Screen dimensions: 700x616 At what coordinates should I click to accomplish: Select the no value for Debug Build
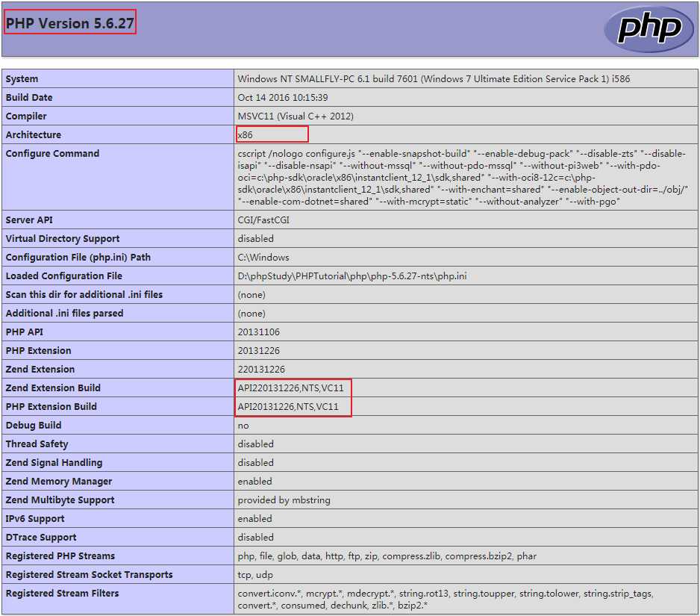243,426
